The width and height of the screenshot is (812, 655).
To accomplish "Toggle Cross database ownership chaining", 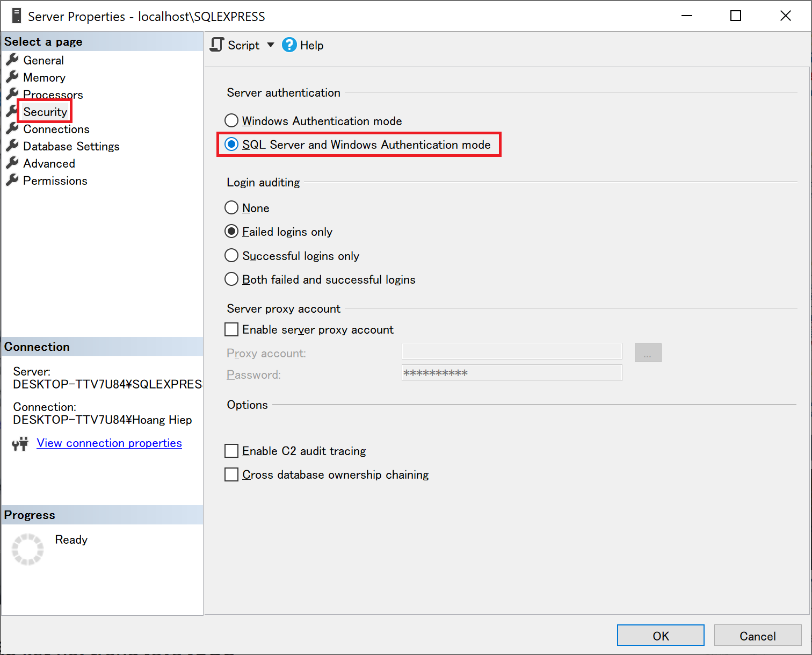I will tap(231, 474).
